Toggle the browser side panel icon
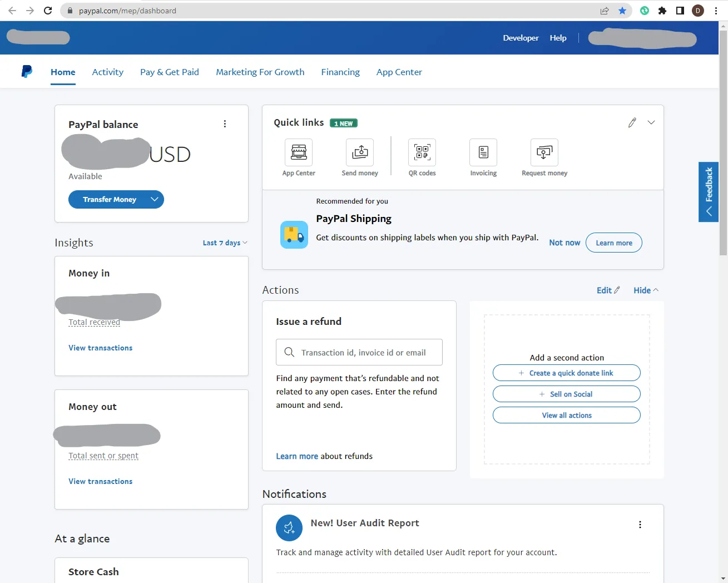Viewport: 728px width, 583px height. (x=680, y=11)
